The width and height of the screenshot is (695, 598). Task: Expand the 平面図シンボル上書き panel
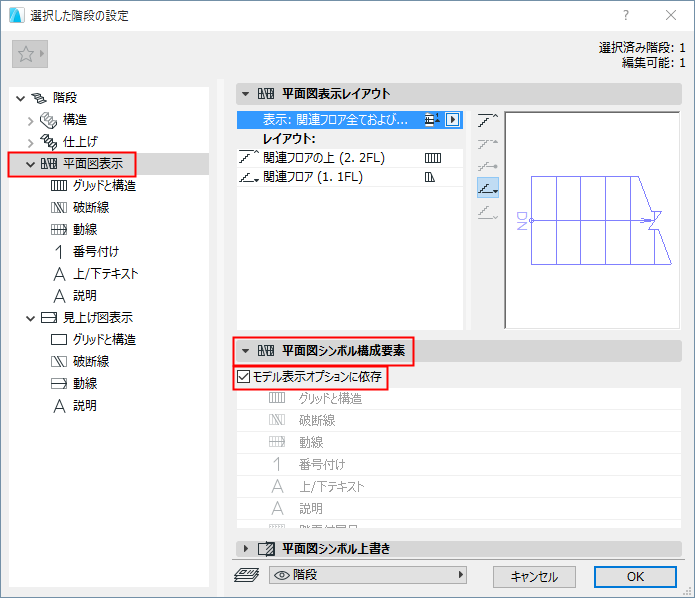tap(246, 549)
